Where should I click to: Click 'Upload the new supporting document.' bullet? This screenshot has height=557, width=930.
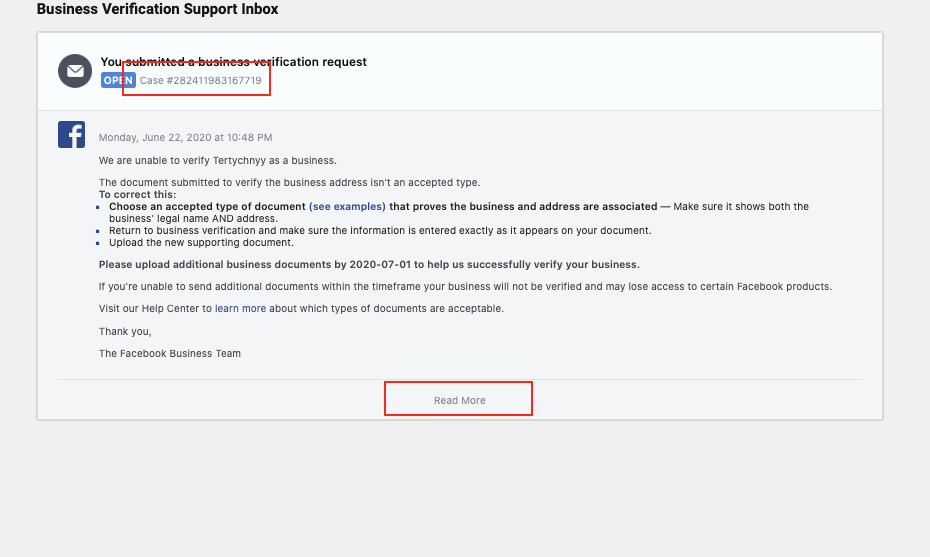[201, 243]
